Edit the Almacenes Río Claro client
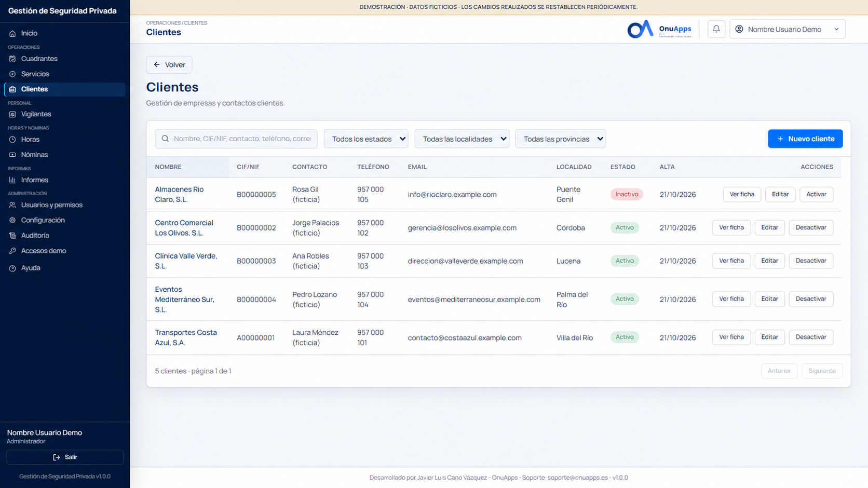The height and width of the screenshot is (488, 868). [x=780, y=194]
